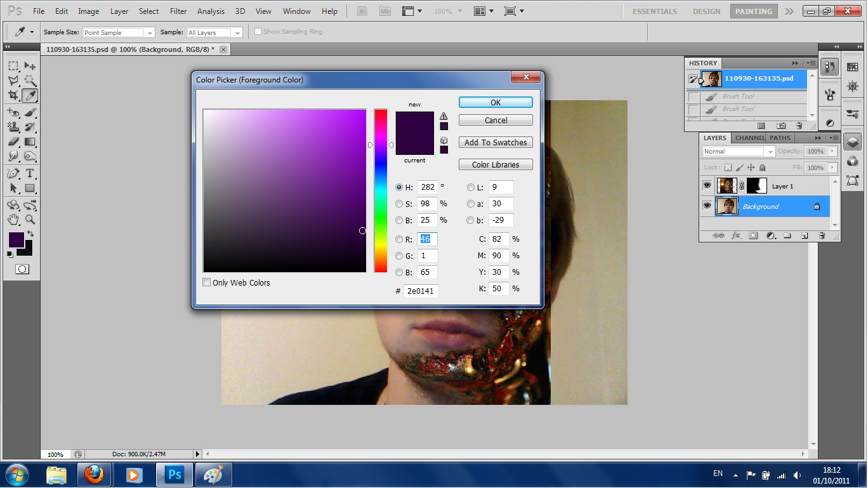
Task: Expand the workspace switcher chevron
Action: pyautogui.click(x=789, y=11)
